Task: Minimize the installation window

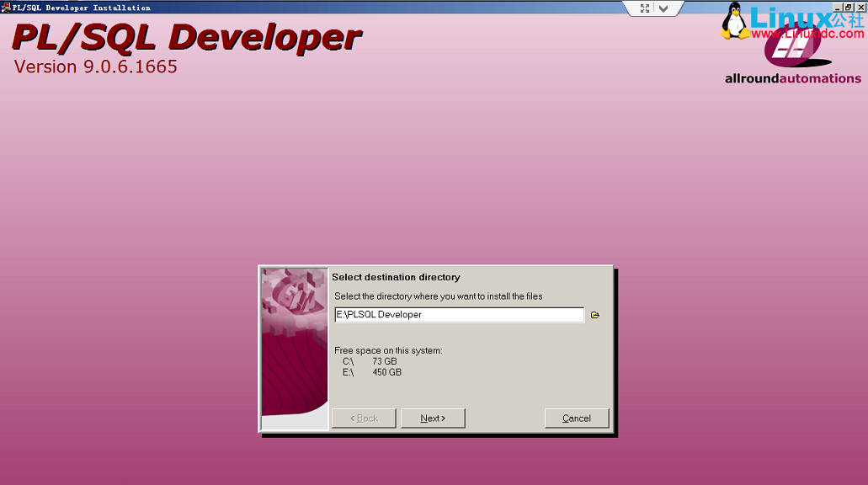Action: click(837, 8)
